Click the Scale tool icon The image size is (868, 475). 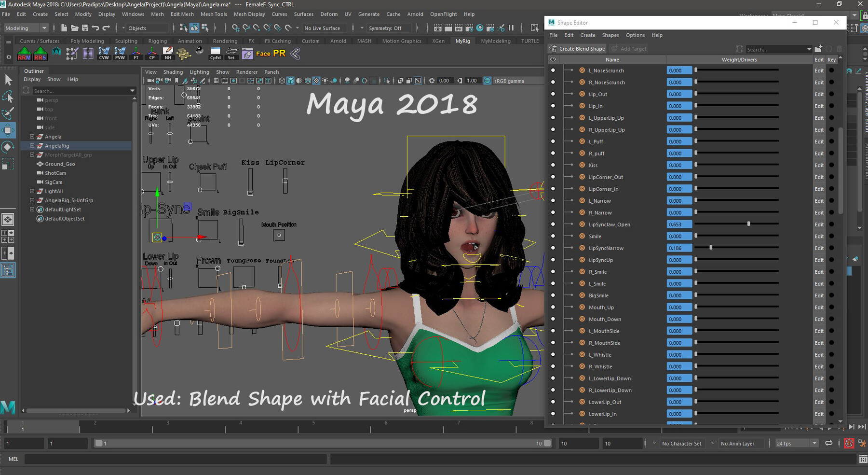(x=8, y=164)
